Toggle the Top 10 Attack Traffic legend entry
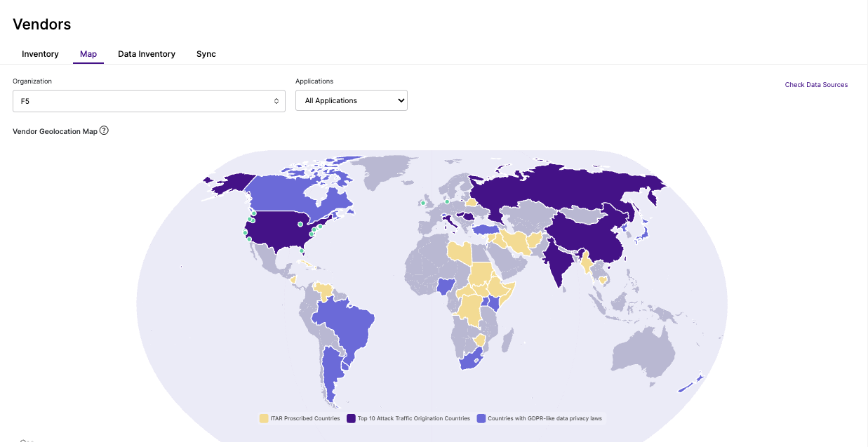This screenshot has height=447, width=868. [408, 418]
